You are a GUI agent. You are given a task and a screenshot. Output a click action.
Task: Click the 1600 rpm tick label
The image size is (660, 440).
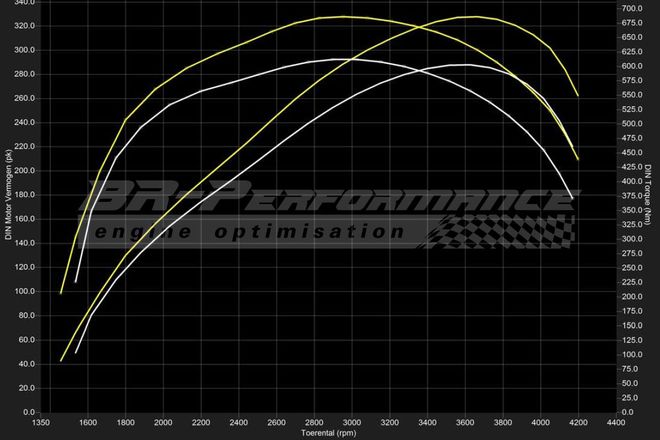click(x=88, y=423)
